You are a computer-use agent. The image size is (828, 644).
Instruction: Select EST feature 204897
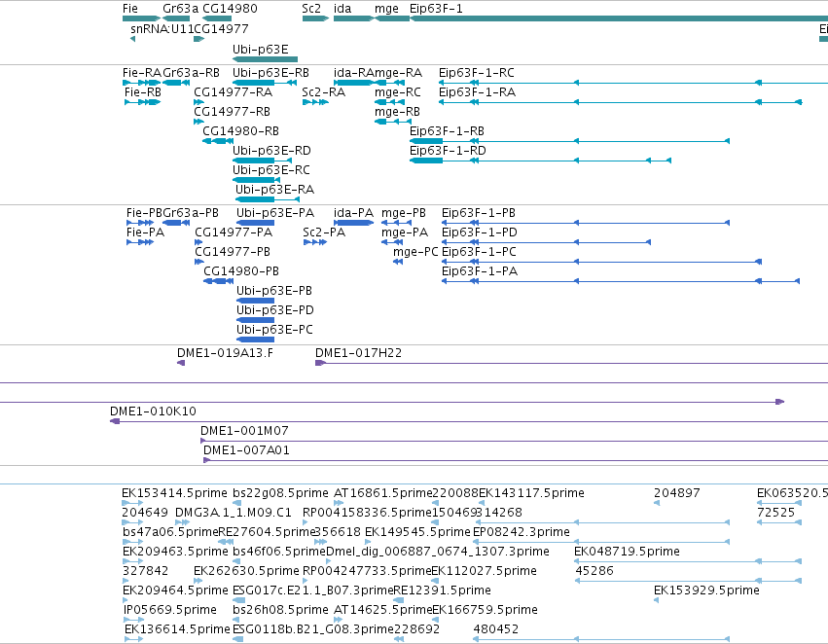coord(677,493)
